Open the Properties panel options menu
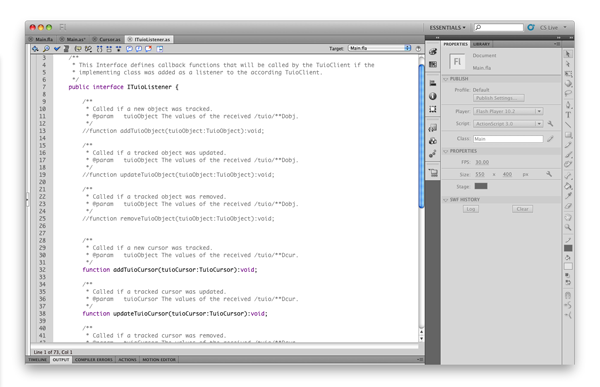The image size is (600, 387). (x=557, y=44)
